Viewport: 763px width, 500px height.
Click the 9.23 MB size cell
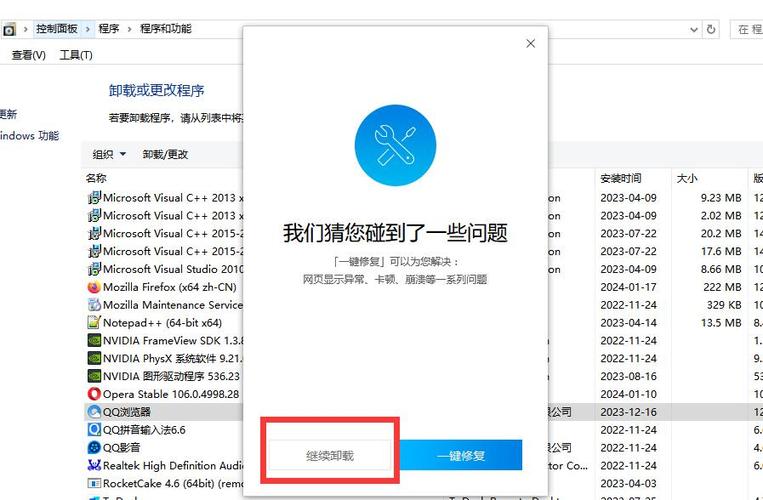point(721,198)
